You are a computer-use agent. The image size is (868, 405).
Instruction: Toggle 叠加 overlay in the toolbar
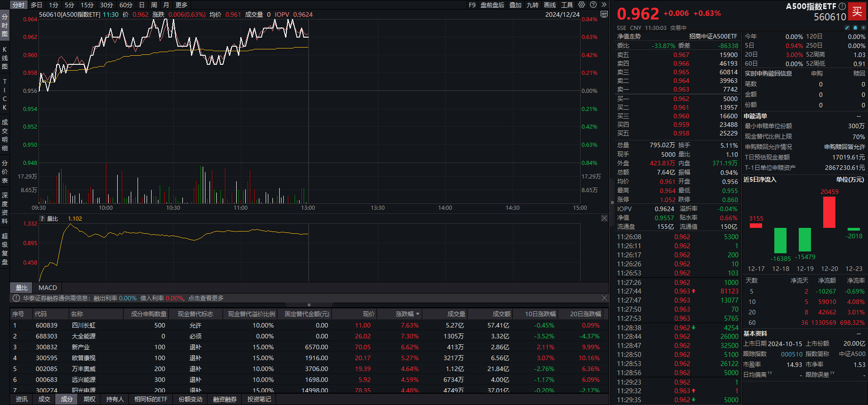(515, 5)
